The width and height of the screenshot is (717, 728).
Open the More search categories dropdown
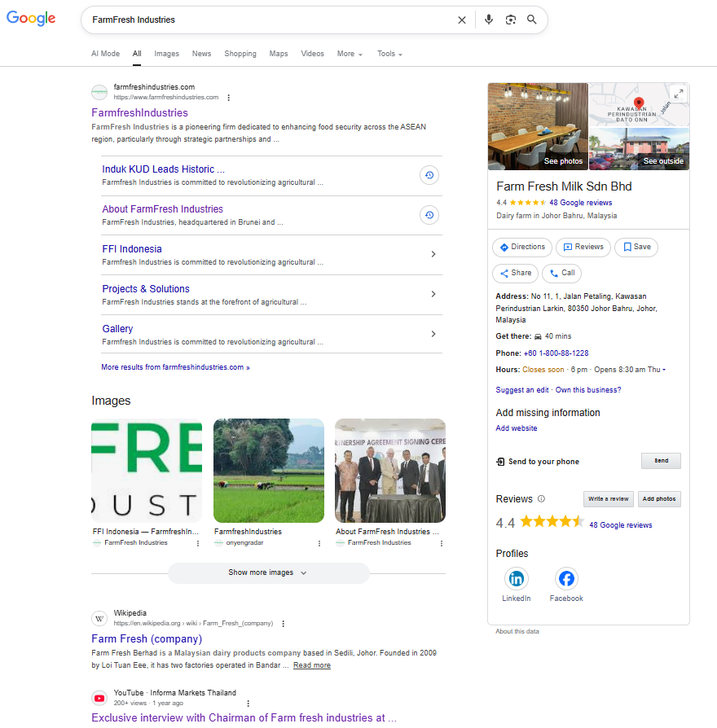pyautogui.click(x=350, y=54)
